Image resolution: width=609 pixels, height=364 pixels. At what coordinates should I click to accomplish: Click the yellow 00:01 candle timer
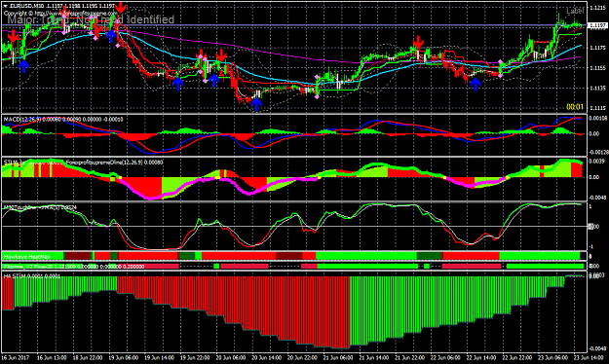point(575,107)
